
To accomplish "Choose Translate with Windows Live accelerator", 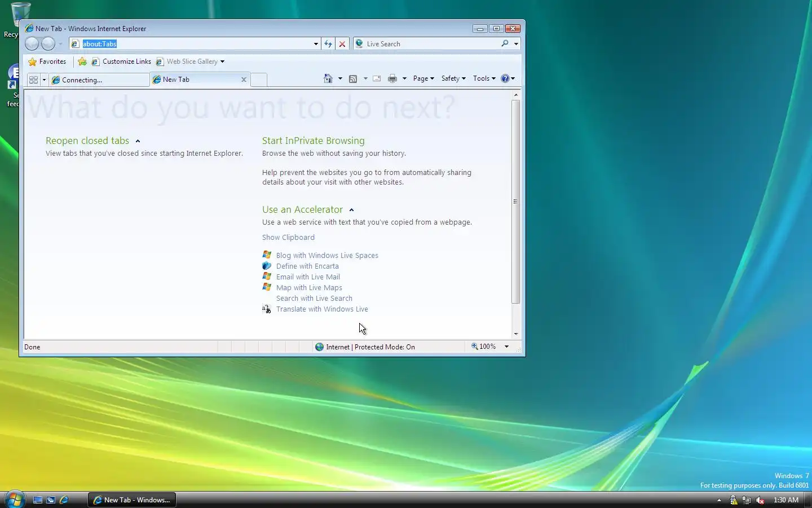I will pyautogui.click(x=322, y=309).
